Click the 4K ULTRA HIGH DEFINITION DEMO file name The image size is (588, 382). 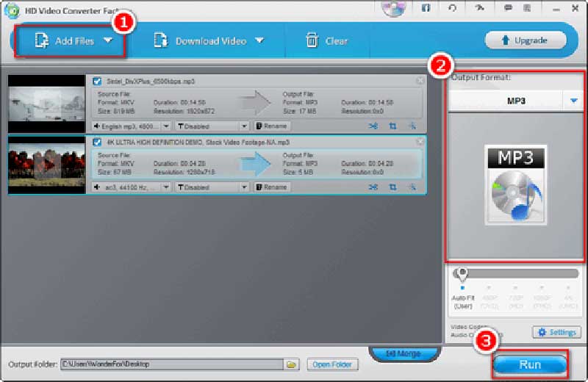[x=198, y=142]
